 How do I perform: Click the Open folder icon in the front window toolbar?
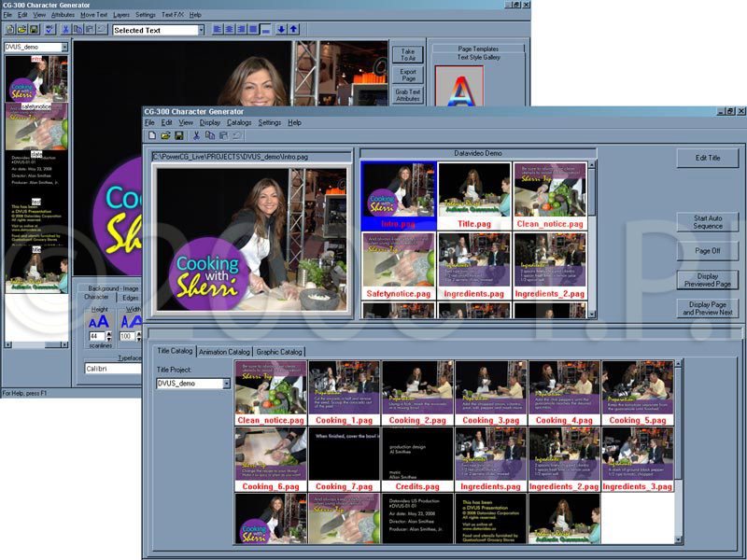[165, 135]
